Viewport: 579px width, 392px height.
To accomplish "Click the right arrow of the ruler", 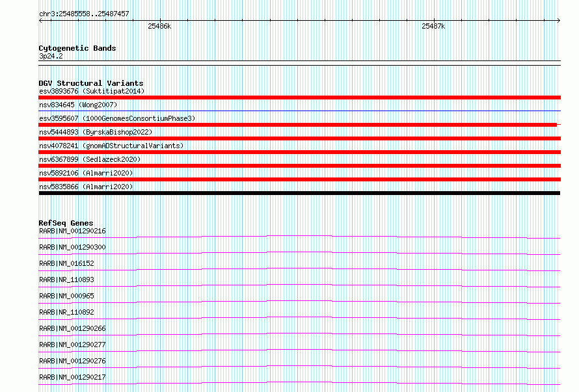I will coord(559,20).
